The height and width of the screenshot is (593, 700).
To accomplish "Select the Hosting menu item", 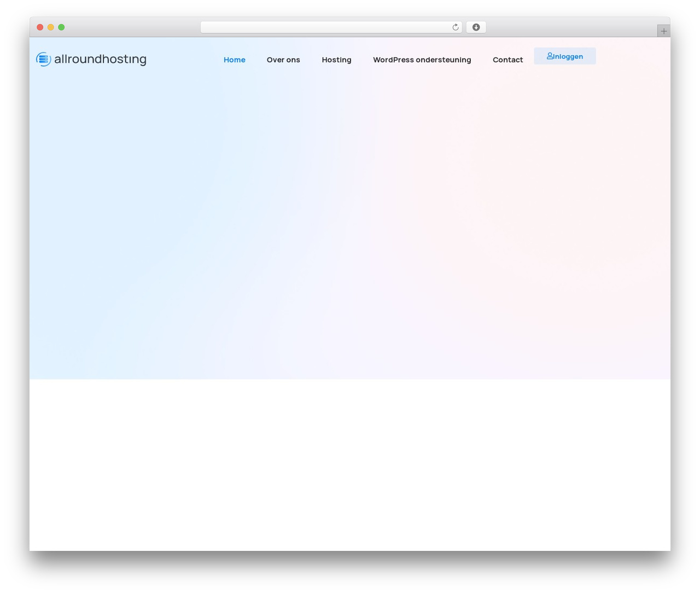I will tap(336, 60).
